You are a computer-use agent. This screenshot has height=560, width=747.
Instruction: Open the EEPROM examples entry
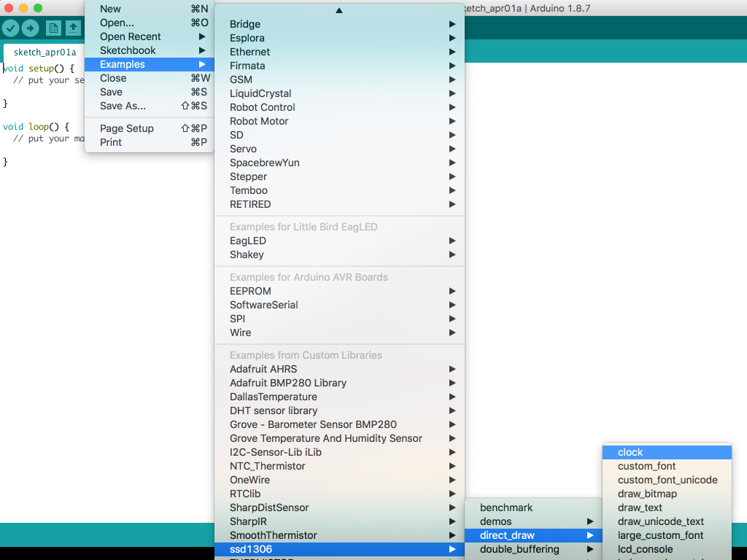(340, 291)
